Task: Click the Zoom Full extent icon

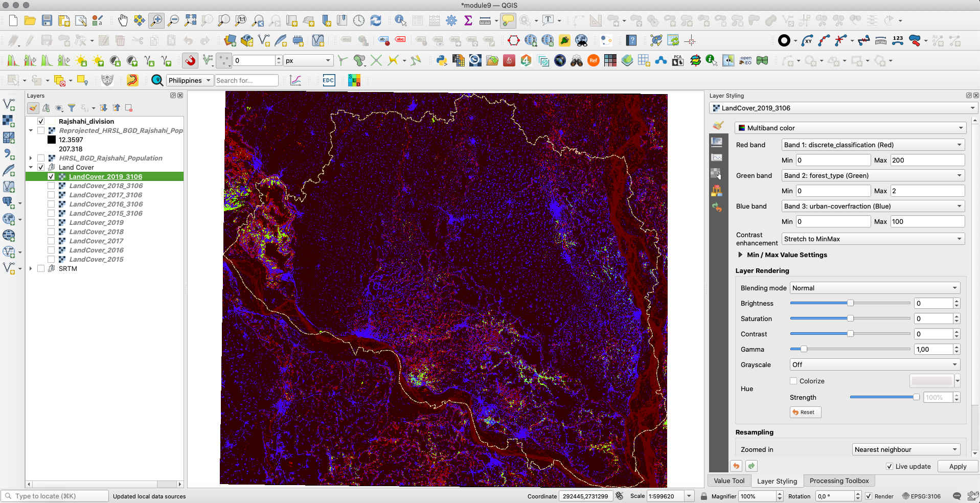Action: pyautogui.click(x=190, y=20)
